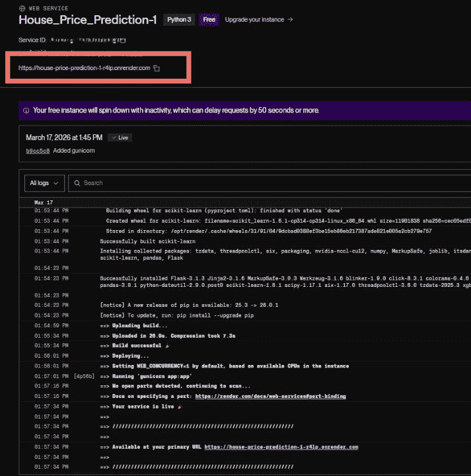Select the Your service is live log line
Viewport: 471px width, 476px height.
point(141,407)
